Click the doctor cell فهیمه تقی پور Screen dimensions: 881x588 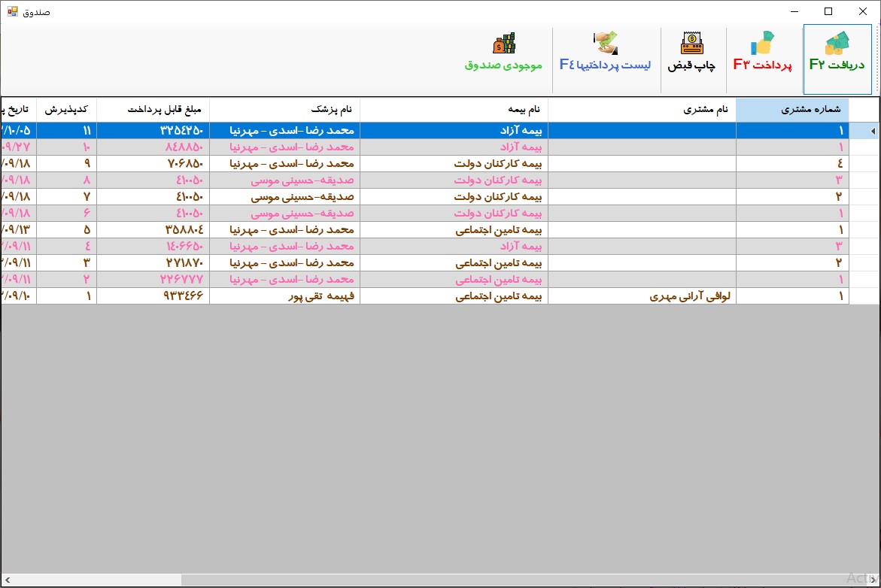[284, 296]
